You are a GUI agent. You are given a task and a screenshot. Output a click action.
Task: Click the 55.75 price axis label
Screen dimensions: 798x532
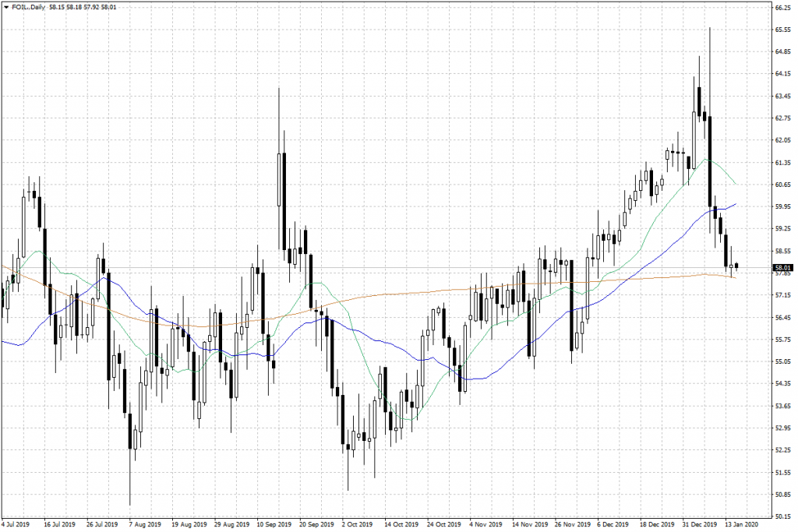[x=782, y=340]
